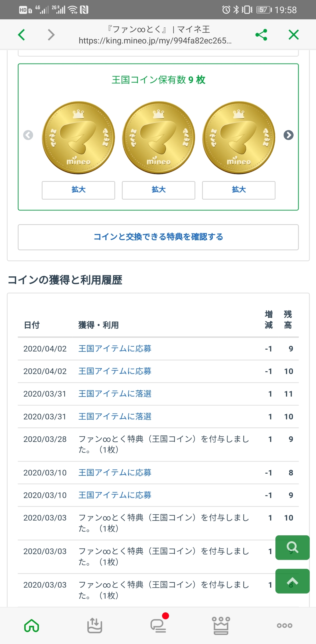Tap コインと交換できる特典を確認する button
This screenshot has width=316, height=644.
[x=158, y=237]
